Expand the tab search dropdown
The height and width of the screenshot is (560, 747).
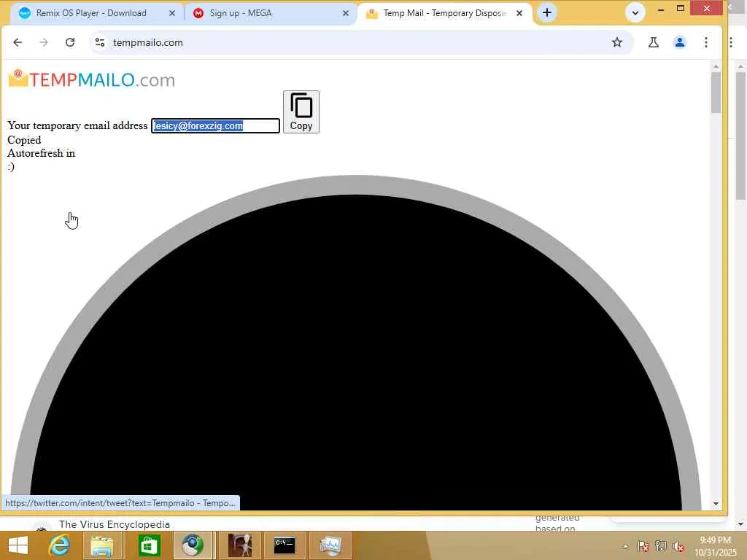[x=635, y=13]
